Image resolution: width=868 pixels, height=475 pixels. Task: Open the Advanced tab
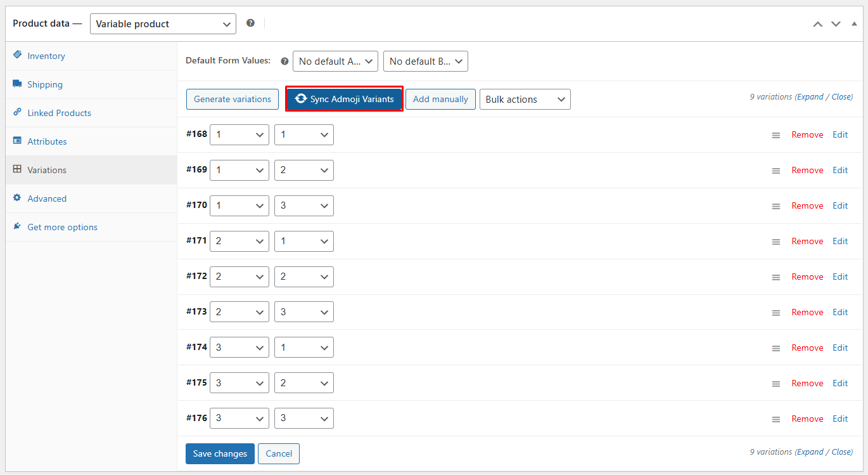[x=91, y=198]
